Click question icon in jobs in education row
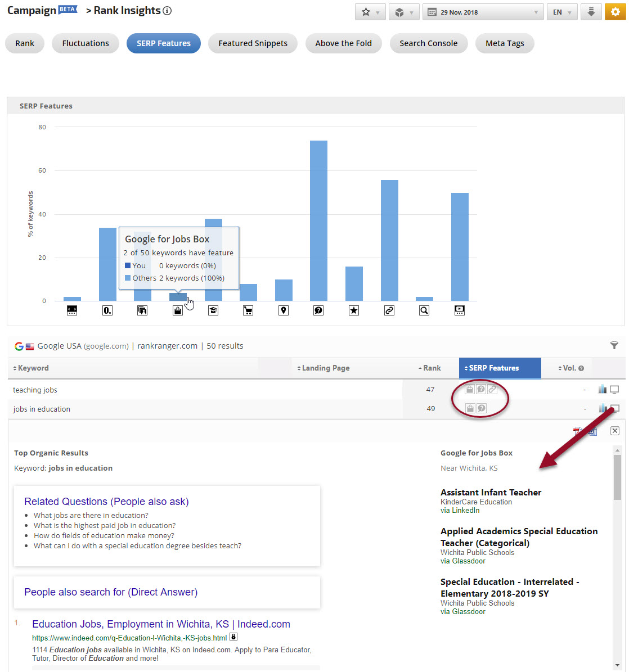This screenshot has height=672, width=629. (482, 408)
